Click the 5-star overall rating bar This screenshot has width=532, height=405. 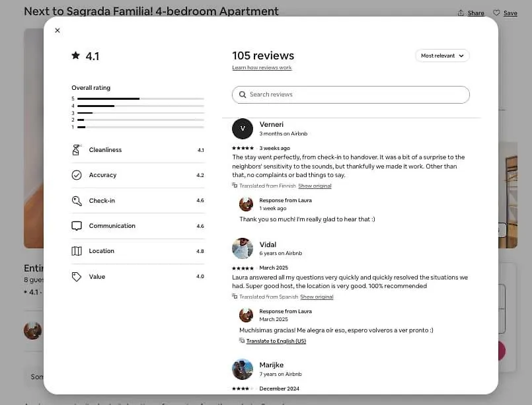pyautogui.click(x=141, y=98)
